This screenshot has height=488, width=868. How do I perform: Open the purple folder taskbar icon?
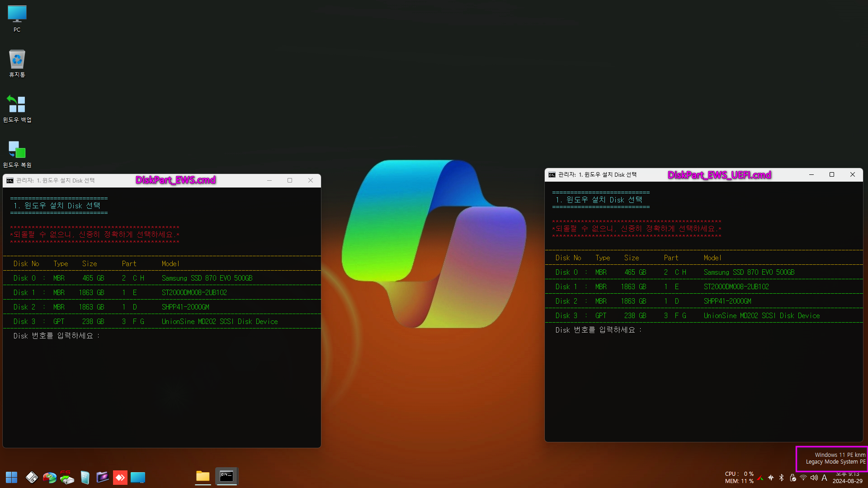coord(103,477)
